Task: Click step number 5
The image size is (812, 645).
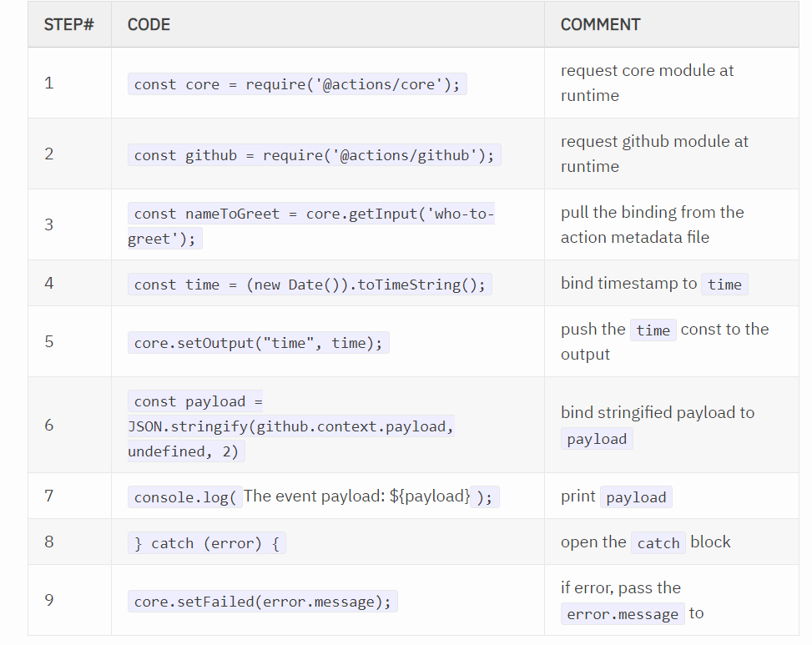Action: [48, 343]
